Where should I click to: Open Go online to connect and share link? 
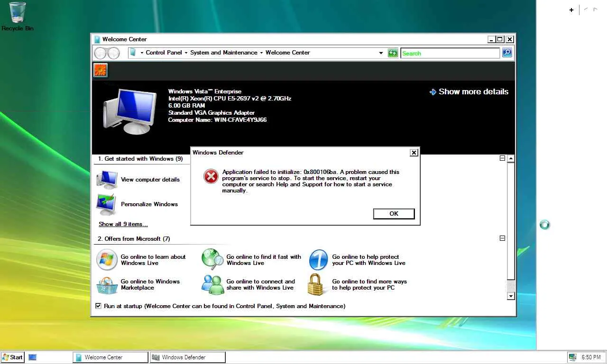point(260,284)
